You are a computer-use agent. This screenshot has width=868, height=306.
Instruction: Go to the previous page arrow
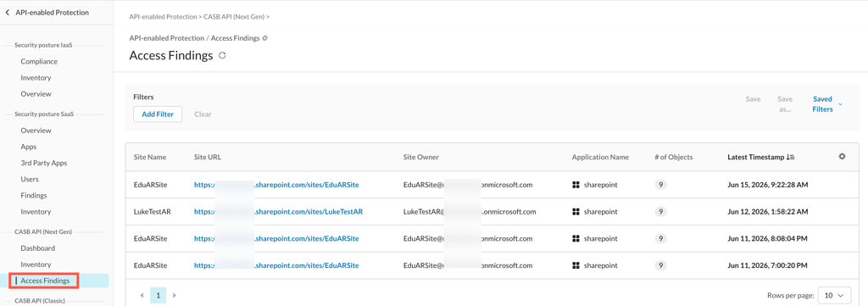[x=142, y=296]
